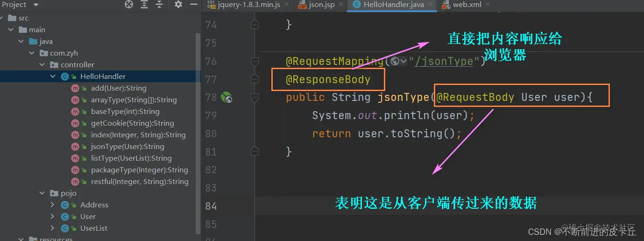
Task: Select the src folder icon
Action: tap(12, 18)
